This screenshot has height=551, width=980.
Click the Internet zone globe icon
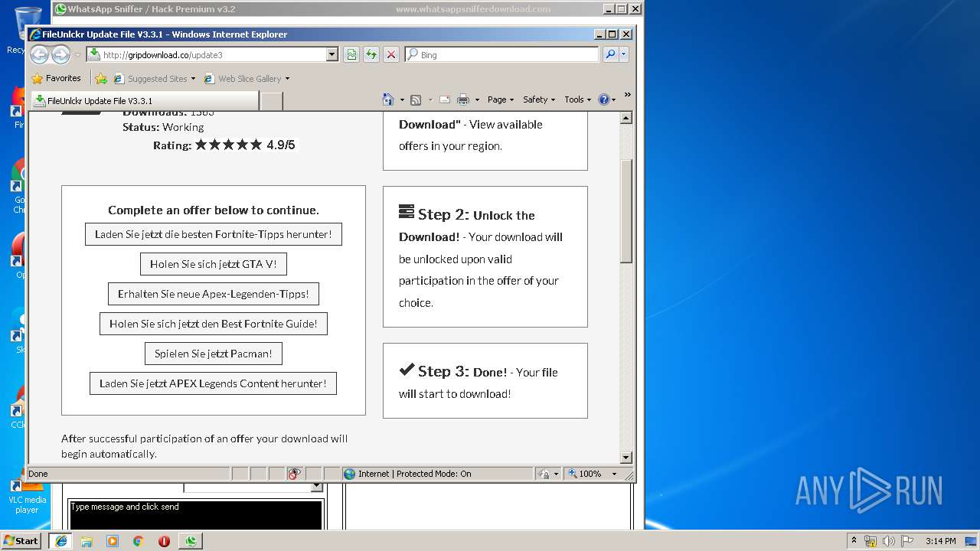tap(350, 474)
